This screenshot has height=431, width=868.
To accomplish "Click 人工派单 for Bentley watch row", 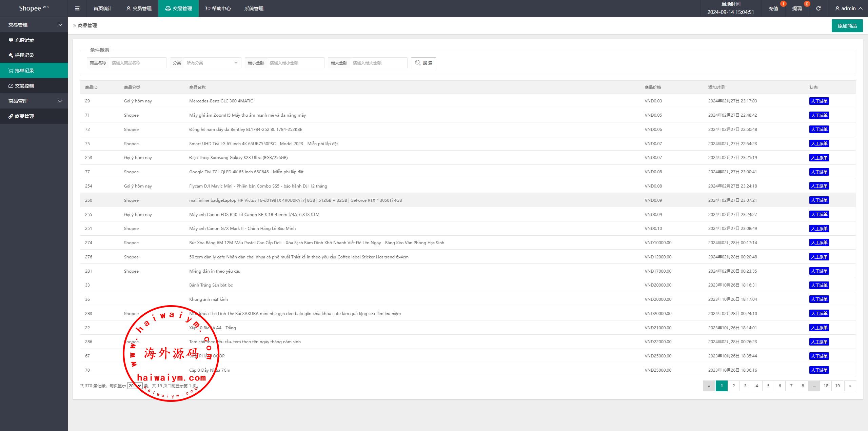I will click(819, 129).
